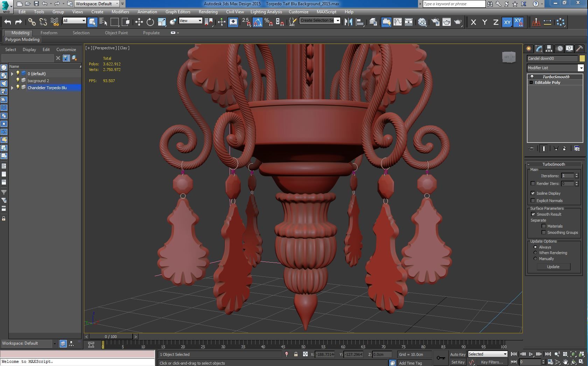Image resolution: width=588 pixels, height=366 pixels.
Task: Toggle the Angle Snap tool
Action: 258,22
